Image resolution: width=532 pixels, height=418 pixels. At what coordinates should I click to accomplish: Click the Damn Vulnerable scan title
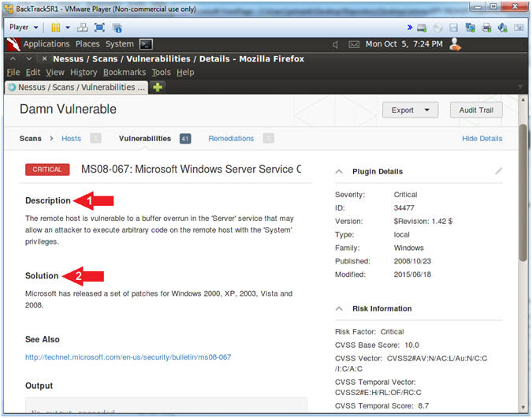pos(69,109)
